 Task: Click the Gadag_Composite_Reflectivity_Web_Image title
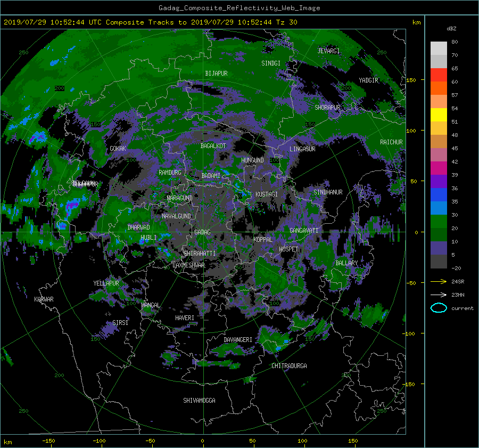pyautogui.click(x=239, y=8)
